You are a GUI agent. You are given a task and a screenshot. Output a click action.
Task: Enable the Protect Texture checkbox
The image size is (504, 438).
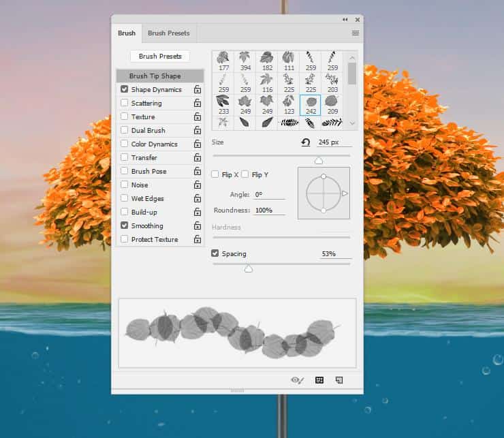125,239
